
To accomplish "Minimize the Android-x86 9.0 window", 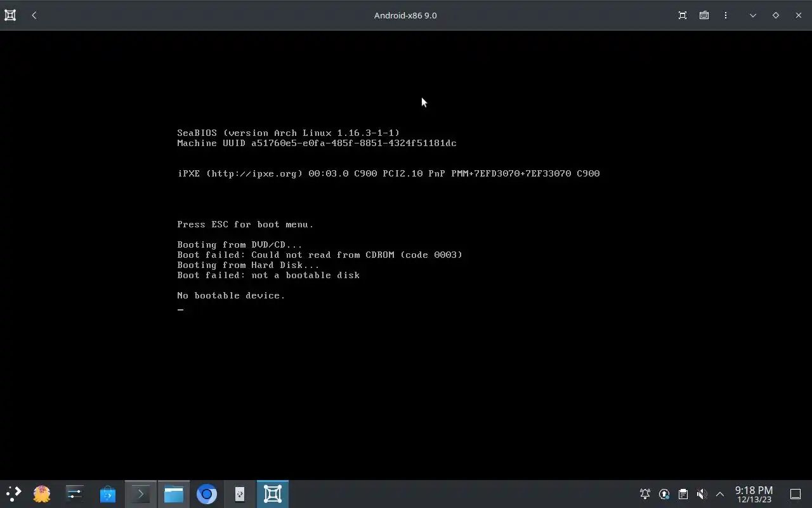I will tap(753, 15).
